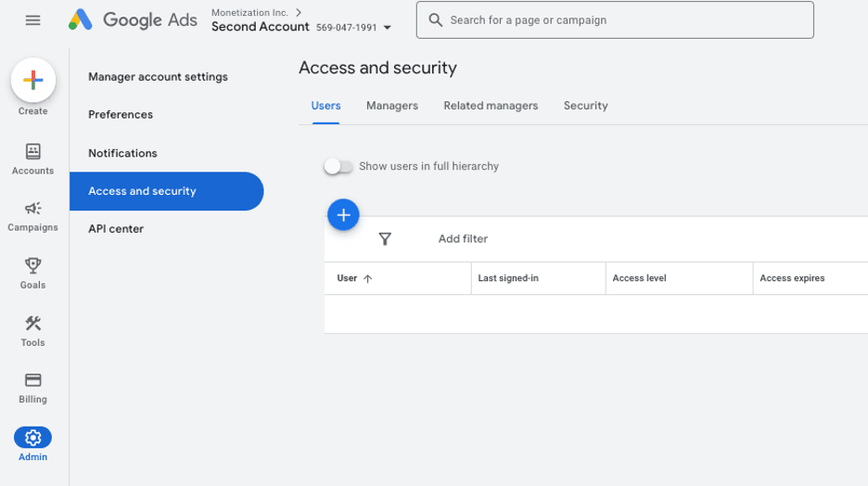Click the blue add user button
Screen dimensions: 868x486
pyautogui.click(x=343, y=215)
